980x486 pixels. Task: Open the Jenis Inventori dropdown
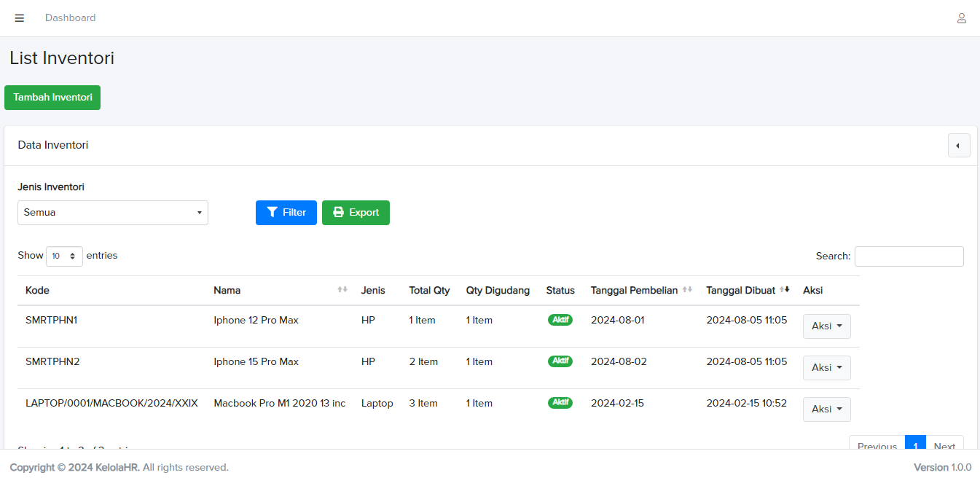click(113, 213)
